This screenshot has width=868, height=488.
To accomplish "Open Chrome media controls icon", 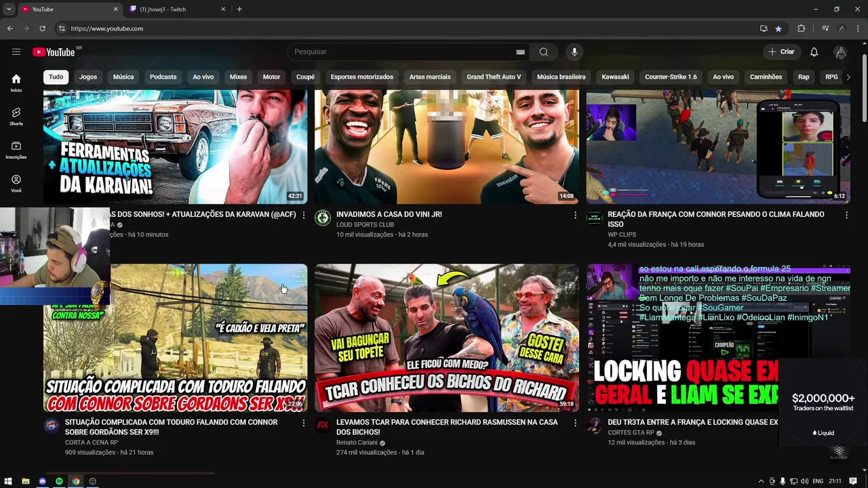I will (825, 28).
